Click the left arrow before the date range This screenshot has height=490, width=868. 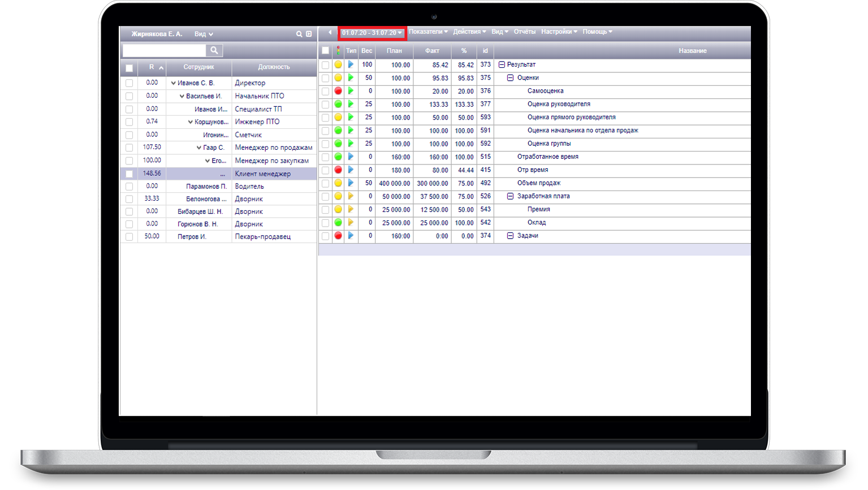point(330,32)
